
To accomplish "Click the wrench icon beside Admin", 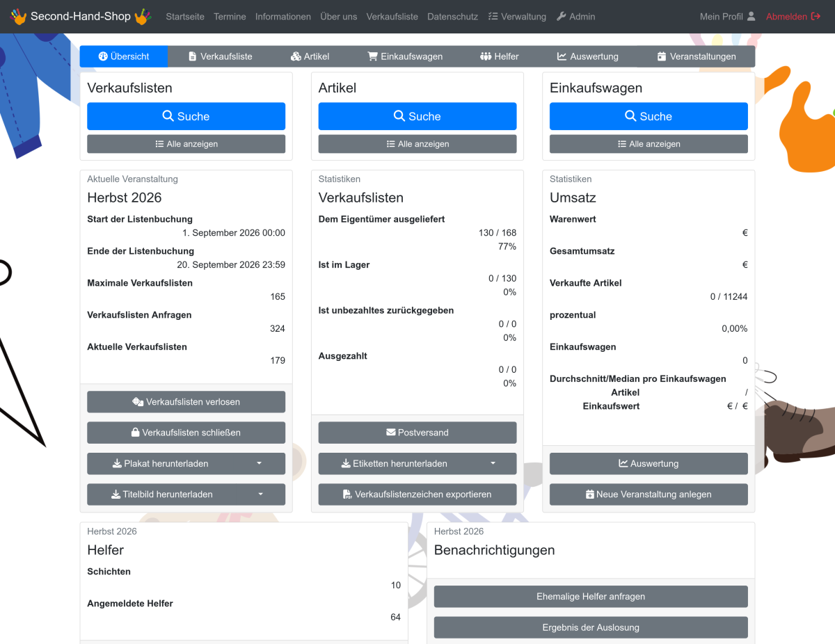I will 562,17.
